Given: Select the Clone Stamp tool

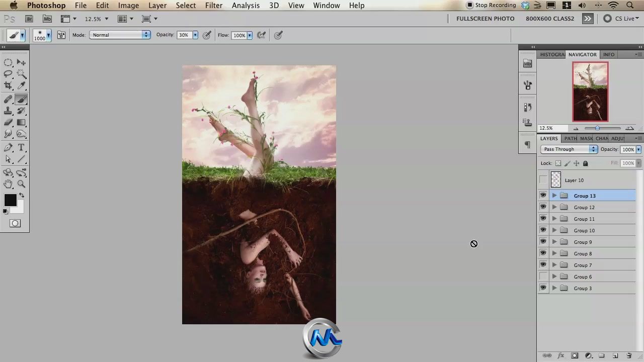Looking at the screenshot, I should click(9, 111).
